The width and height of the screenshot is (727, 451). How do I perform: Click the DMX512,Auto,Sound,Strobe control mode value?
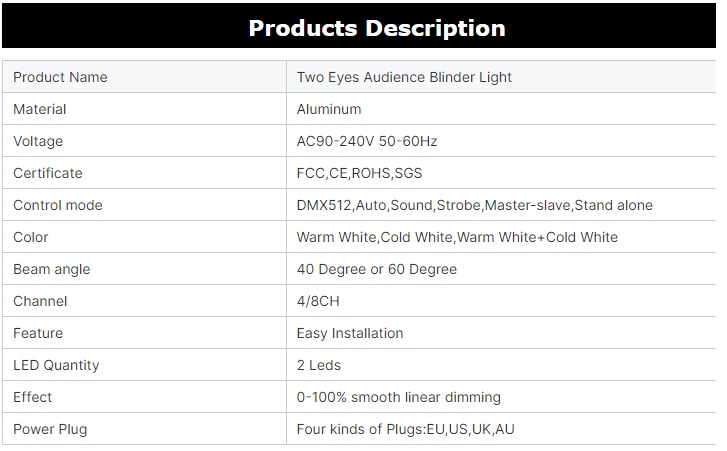[474, 205]
